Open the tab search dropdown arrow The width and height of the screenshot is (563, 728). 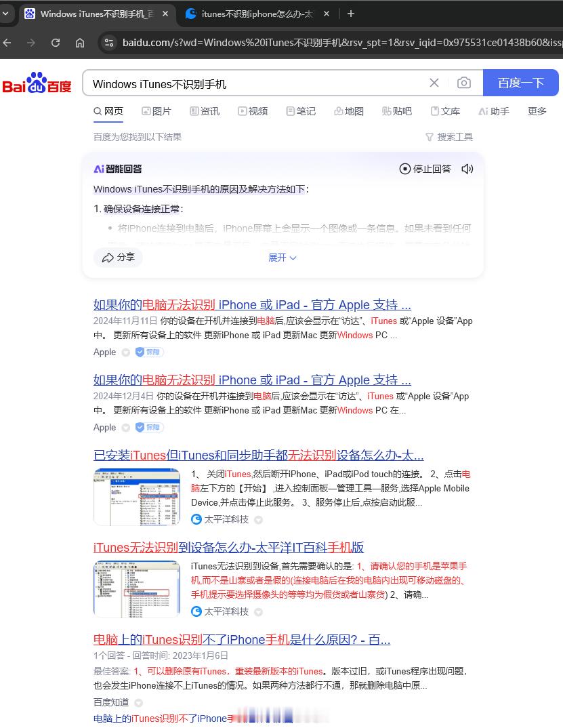(5, 14)
